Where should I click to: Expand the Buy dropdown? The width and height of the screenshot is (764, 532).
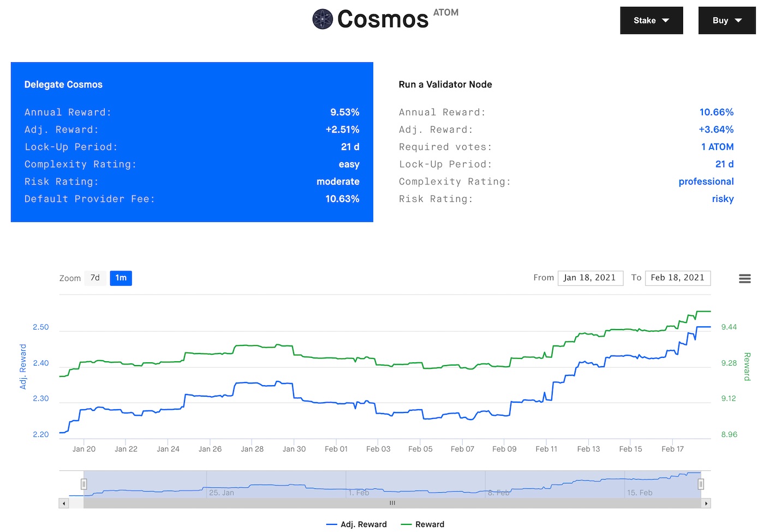(x=726, y=20)
